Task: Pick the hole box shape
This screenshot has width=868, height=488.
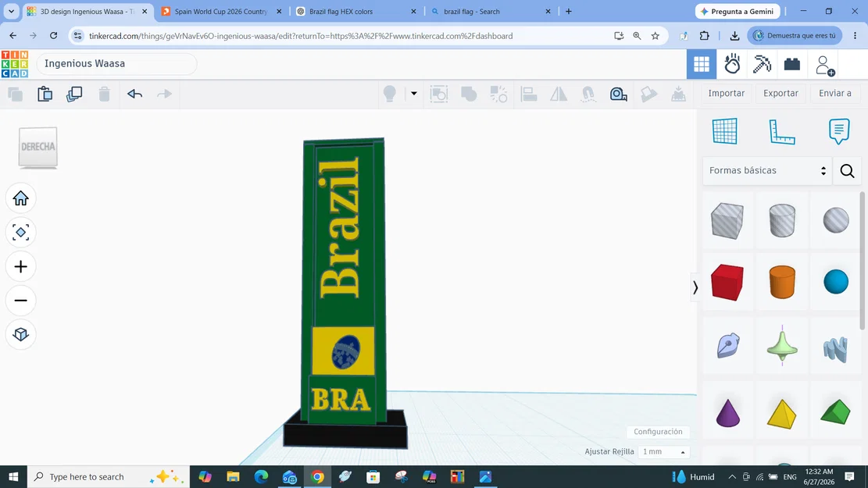Action: point(727,221)
